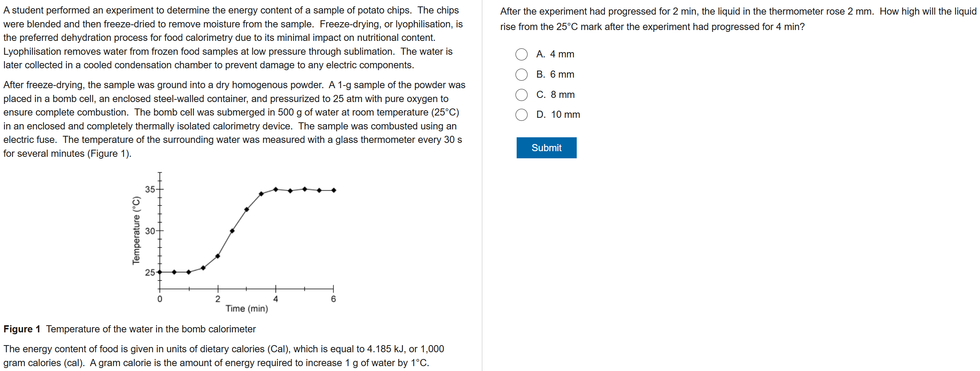The width and height of the screenshot is (980, 371).
Task: Select answer A, 4 mm radio button
Action: click(x=521, y=54)
